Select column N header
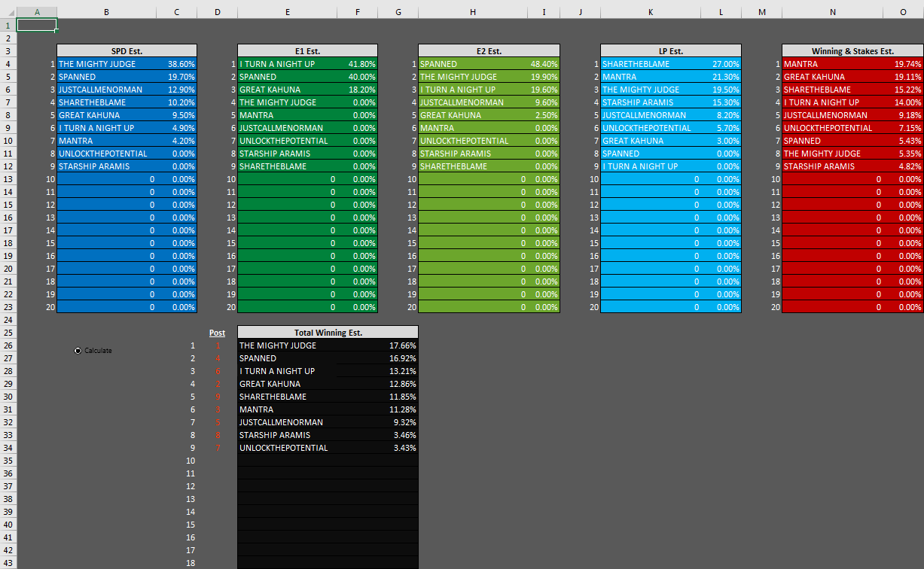 [832, 12]
